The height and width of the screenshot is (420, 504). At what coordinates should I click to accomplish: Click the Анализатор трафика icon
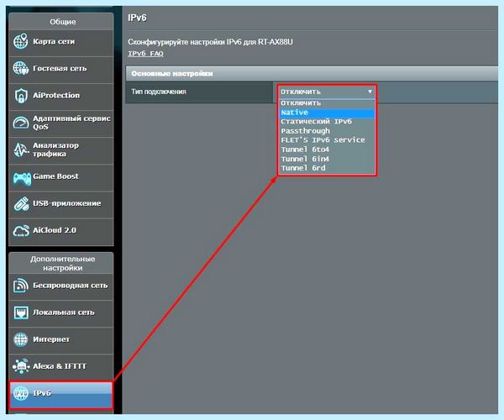[x=20, y=150]
